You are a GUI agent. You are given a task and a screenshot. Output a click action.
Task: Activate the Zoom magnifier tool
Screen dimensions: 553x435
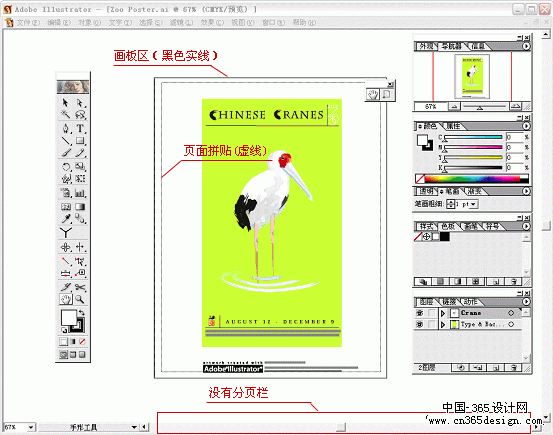click(x=80, y=299)
